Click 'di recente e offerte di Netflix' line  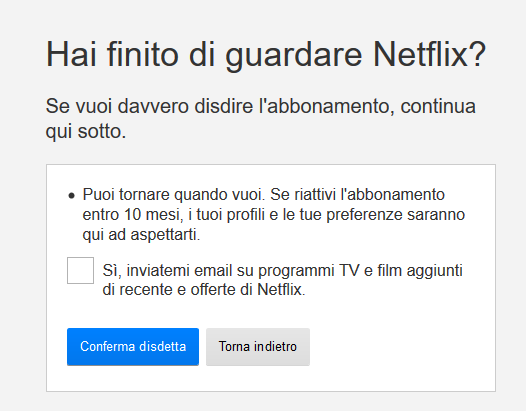pyautogui.click(x=204, y=290)
